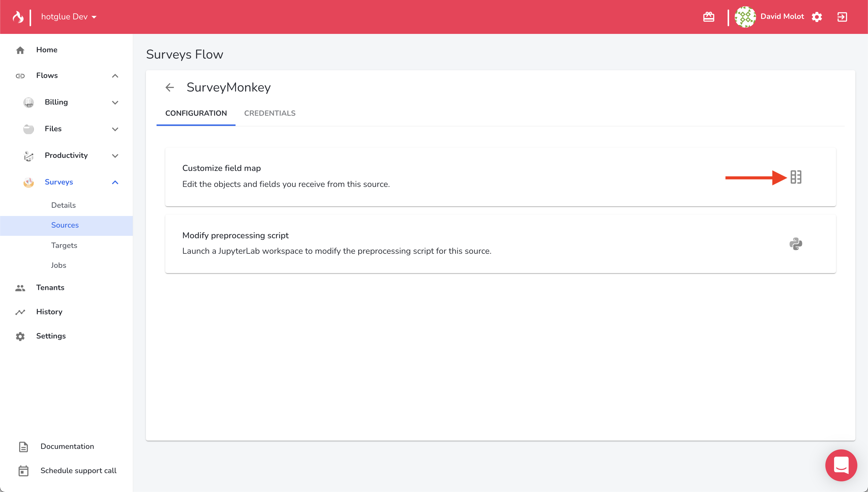Image resolution: width=868 pixels, height=492 pixels.
Task: Click the field map grid icon
Action: 796,177
